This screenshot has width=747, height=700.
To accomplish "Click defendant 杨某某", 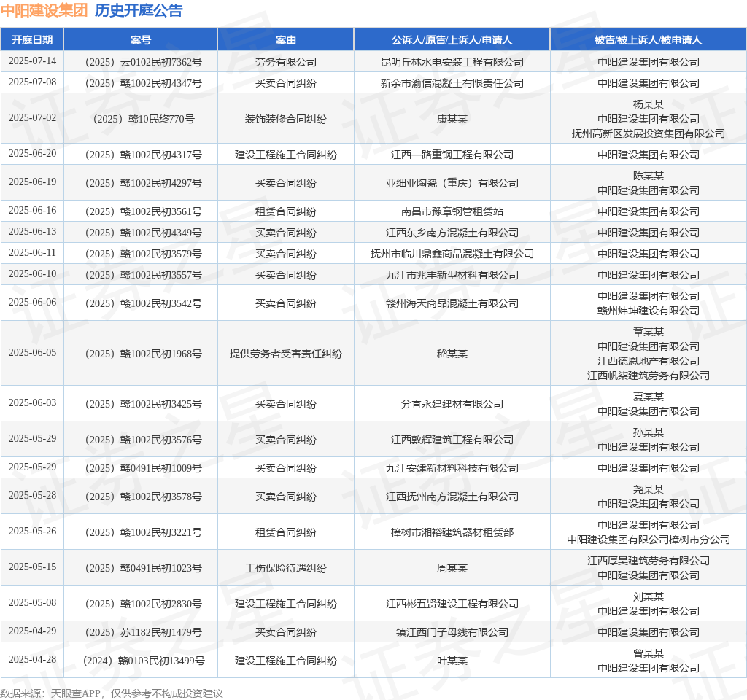I will [x=649, y=104].
